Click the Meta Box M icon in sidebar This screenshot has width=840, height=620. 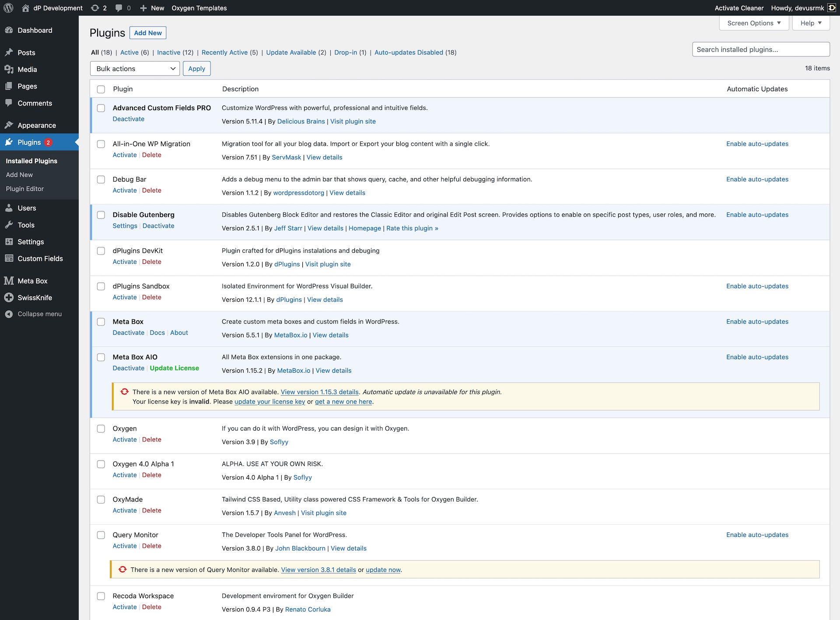(x=9, y=281)
